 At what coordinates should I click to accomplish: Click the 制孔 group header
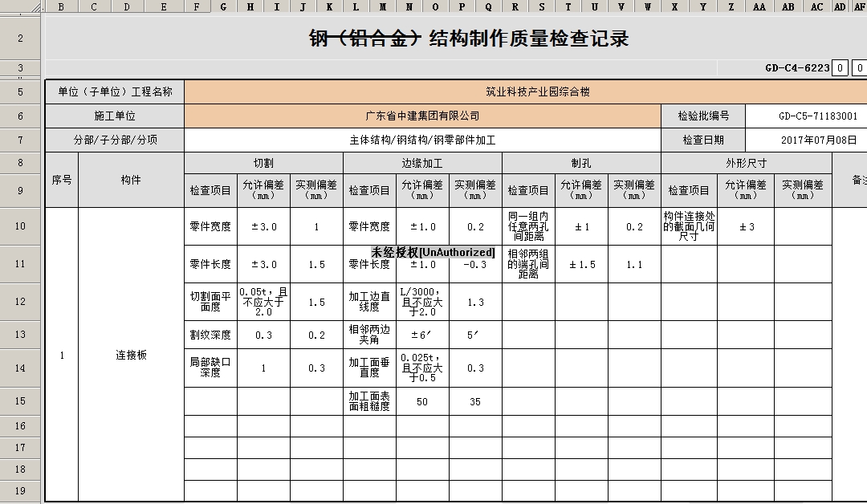point(581,163)
